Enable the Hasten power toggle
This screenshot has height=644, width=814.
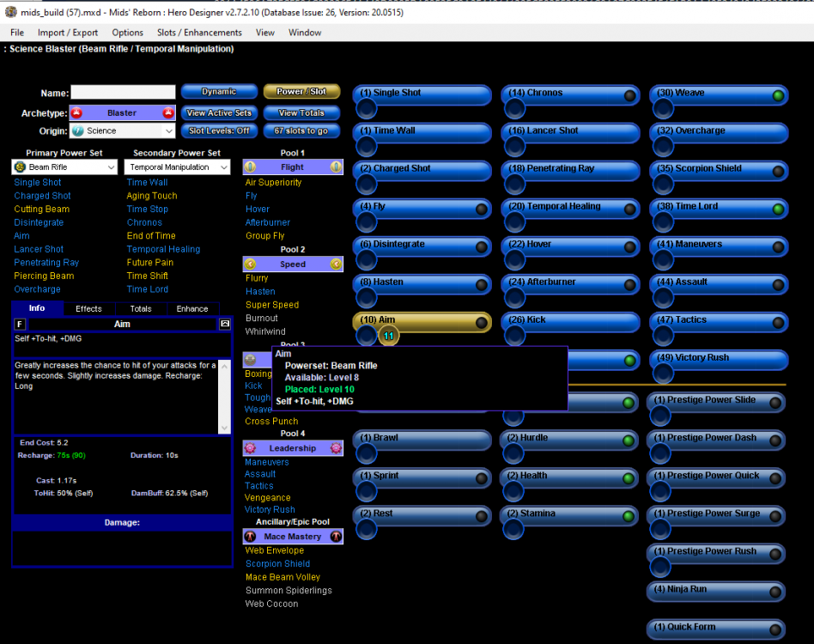pyautogui.click(x=482, y=284)
